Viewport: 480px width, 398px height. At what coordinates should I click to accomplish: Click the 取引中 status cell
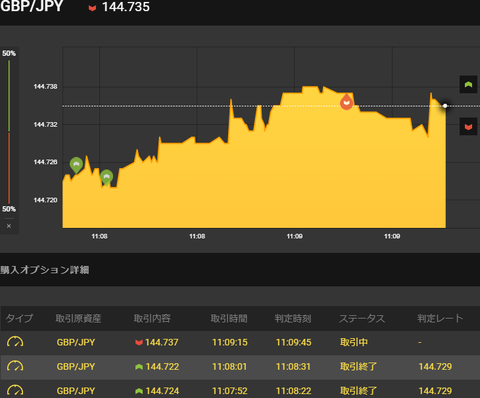click(x=354, y=342)
